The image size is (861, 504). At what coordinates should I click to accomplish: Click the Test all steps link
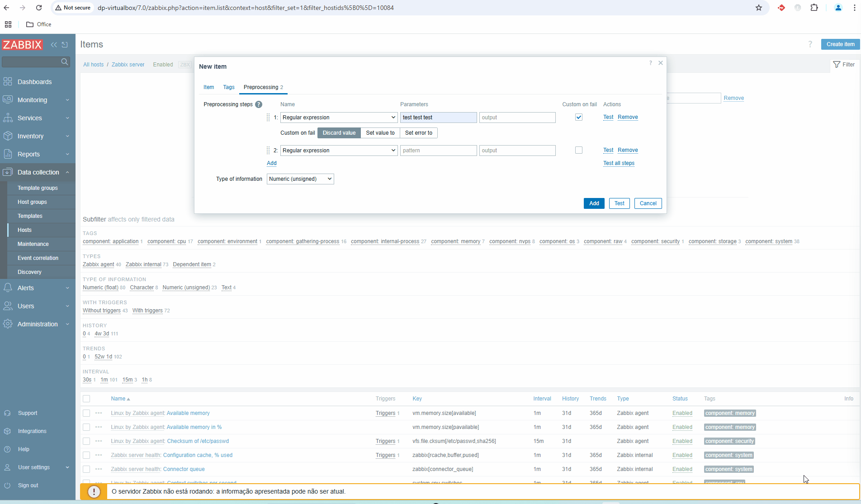619,163
